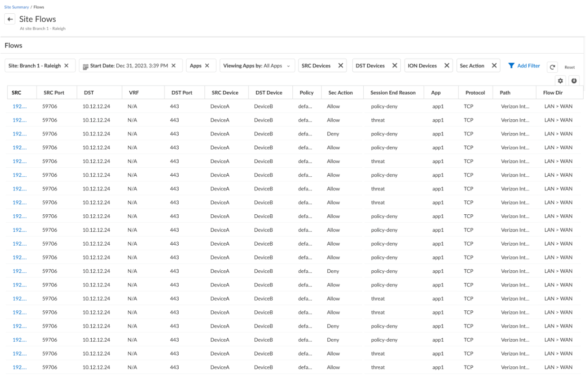
Task: Remove the DST Devices filter
Action: click(395, 66)
